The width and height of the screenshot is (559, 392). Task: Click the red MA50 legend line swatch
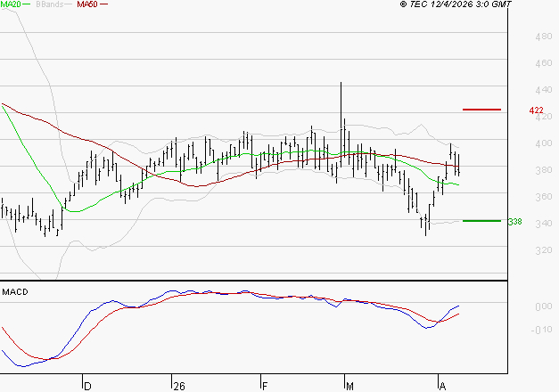[104, 4]
